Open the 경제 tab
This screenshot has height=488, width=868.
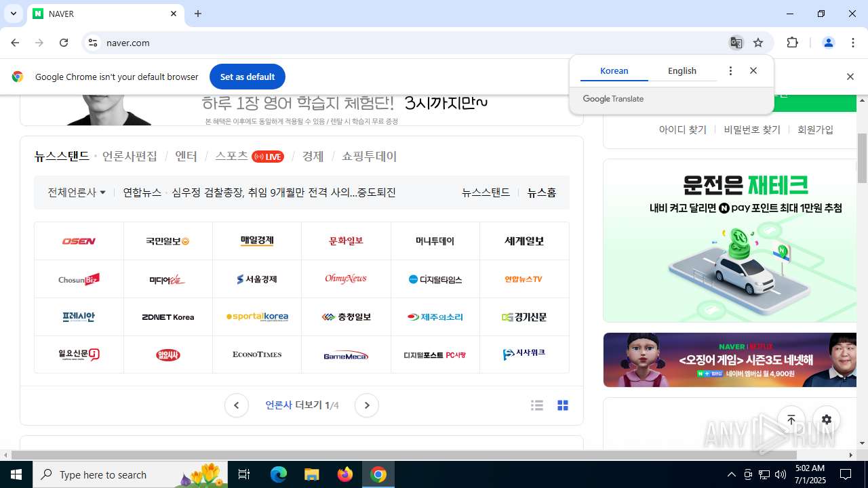[x=313, y=156]
